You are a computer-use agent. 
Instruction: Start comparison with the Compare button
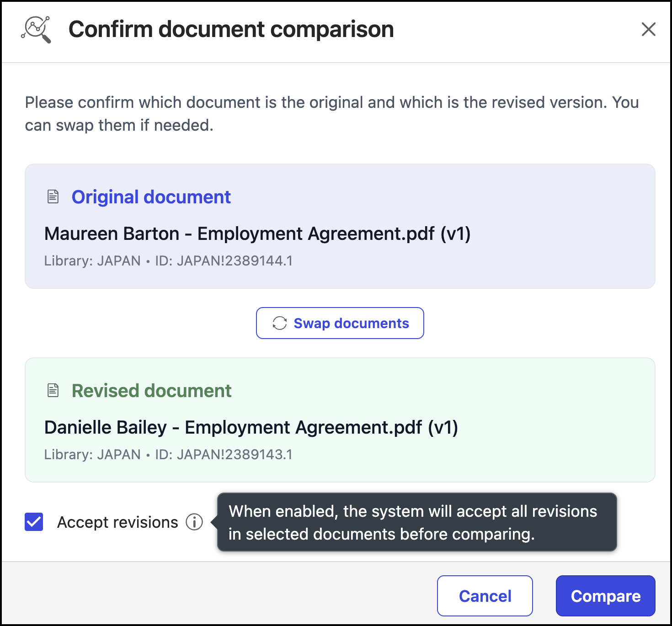pos(605,596)
